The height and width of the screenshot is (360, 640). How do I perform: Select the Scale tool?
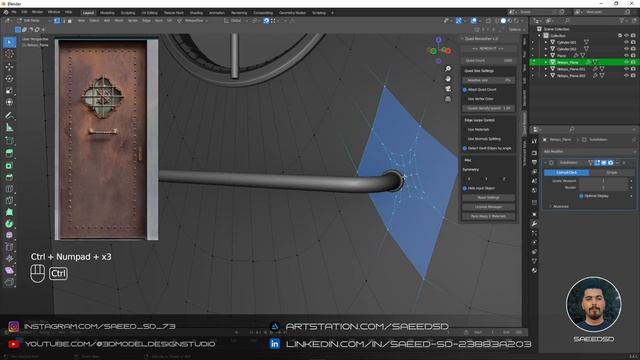pyautogui.click(x=9, y=90)
